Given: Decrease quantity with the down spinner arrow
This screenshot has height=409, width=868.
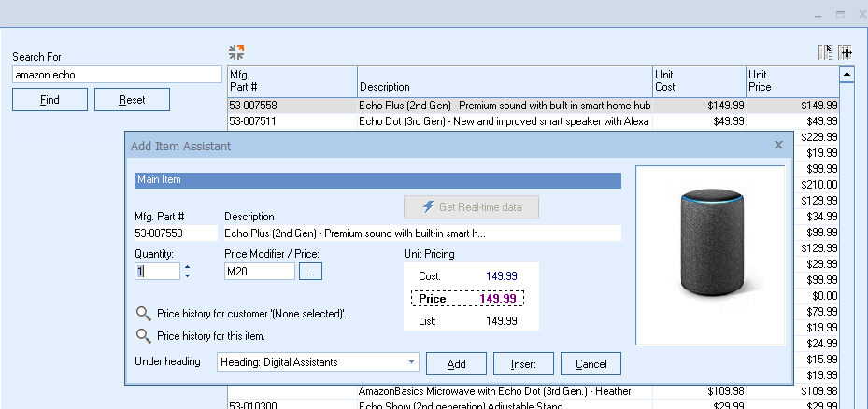Looking at the screenshot, I should [x=187, y=276].
